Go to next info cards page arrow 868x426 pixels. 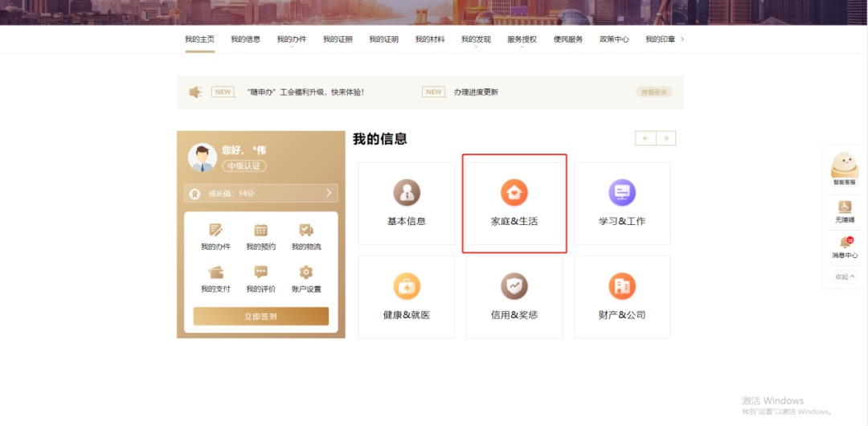pyautogui.click(x=665, y=138)
